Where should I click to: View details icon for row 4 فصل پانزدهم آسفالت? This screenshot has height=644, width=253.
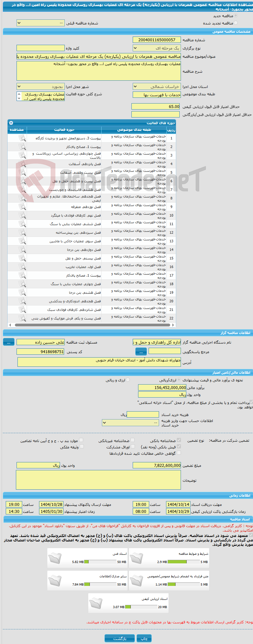22,164
